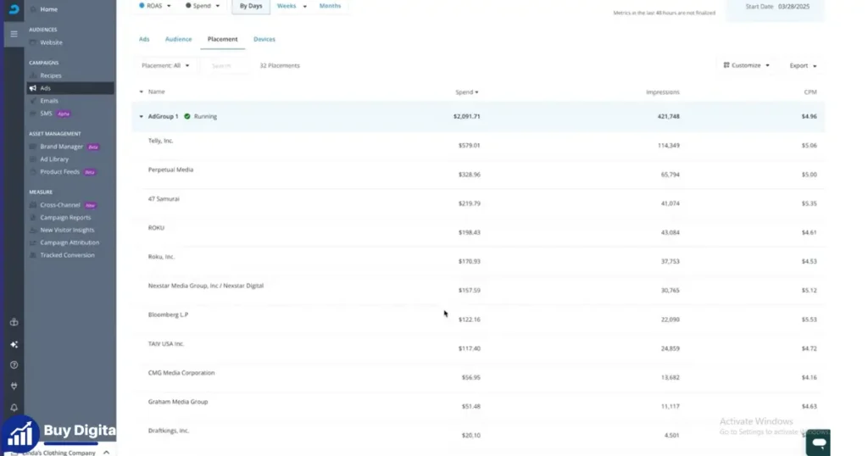Open the Customize columns dropdown
The image size is (868, 456).
pos(746,65)
